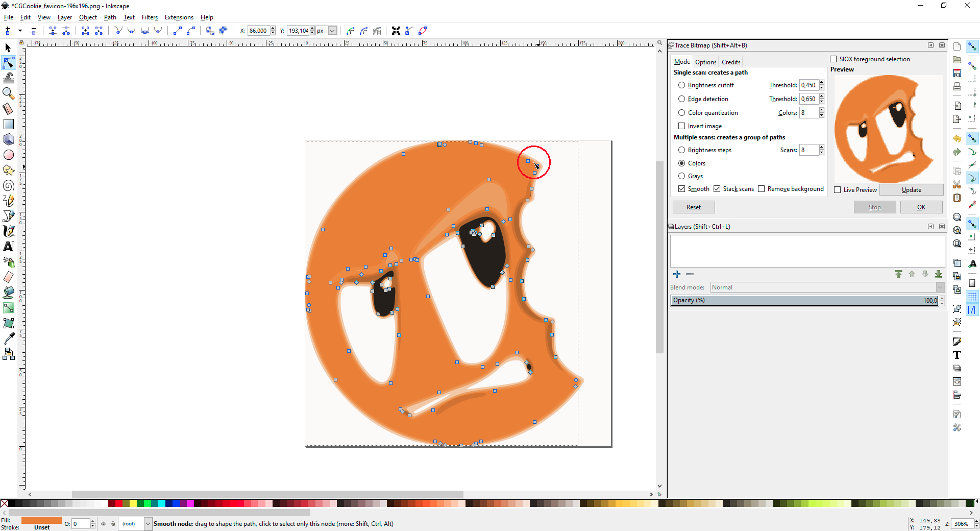Select Brightness steps radio option
980x531 pixels.
point(682,150)
